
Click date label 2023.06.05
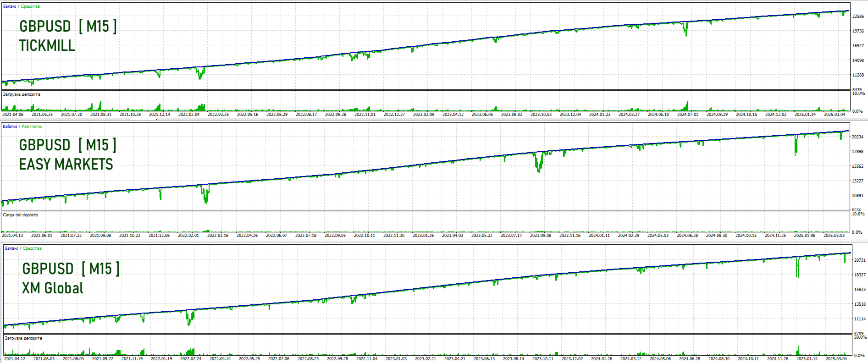click(482, 115)
